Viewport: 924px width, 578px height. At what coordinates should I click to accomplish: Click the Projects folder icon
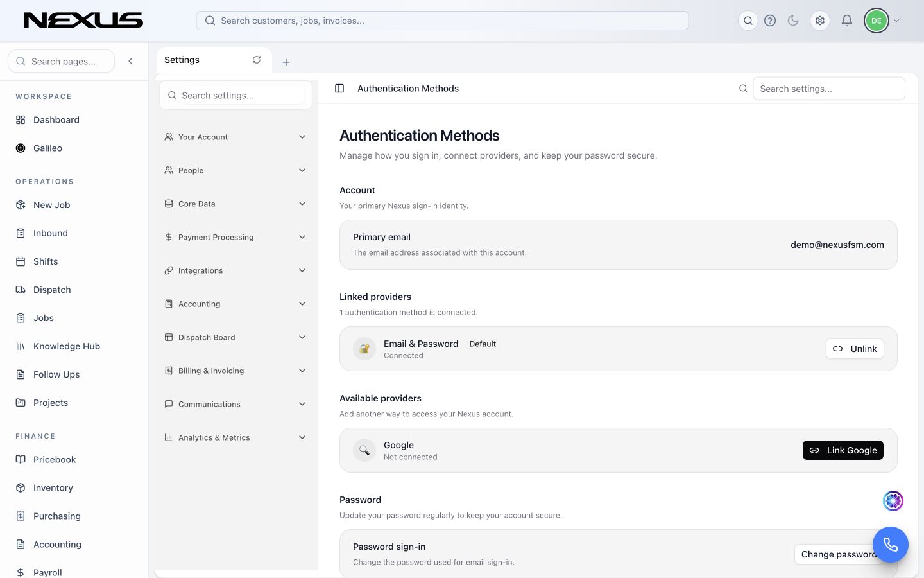[21, 403]
